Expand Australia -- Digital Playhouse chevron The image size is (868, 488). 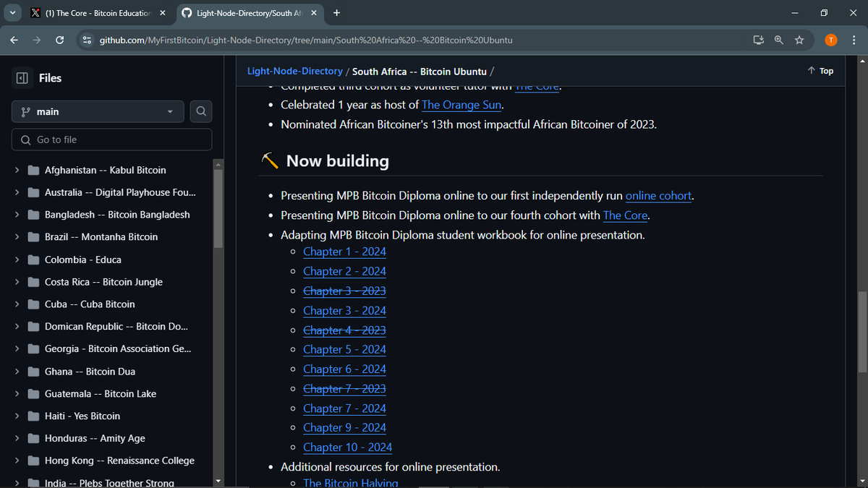pos(16,192)
